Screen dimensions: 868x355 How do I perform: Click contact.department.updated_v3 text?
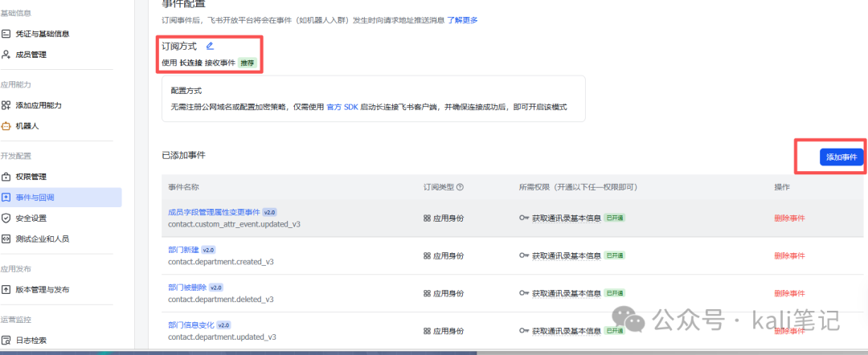coord(222,337)
